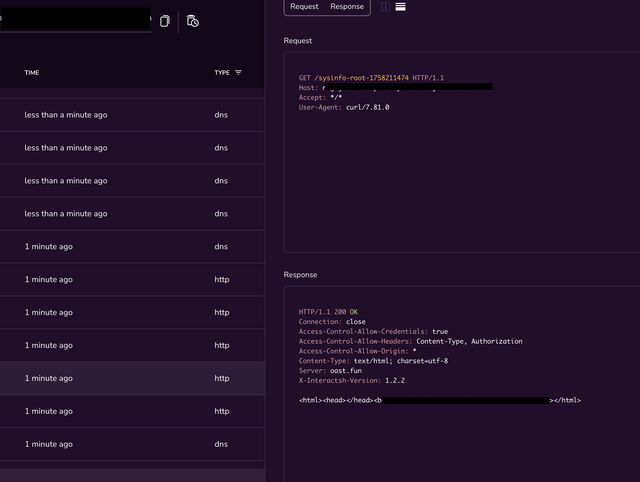Click the HTTP/1.1 200 OK status line
Viewport: 640px width, 482px height.
point(328,312)
